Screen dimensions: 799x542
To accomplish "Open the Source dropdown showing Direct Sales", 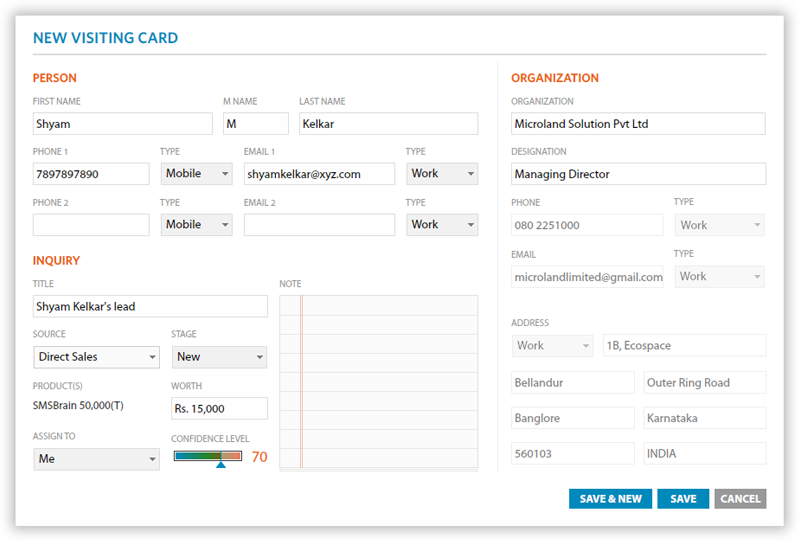I will coord(96,357).
